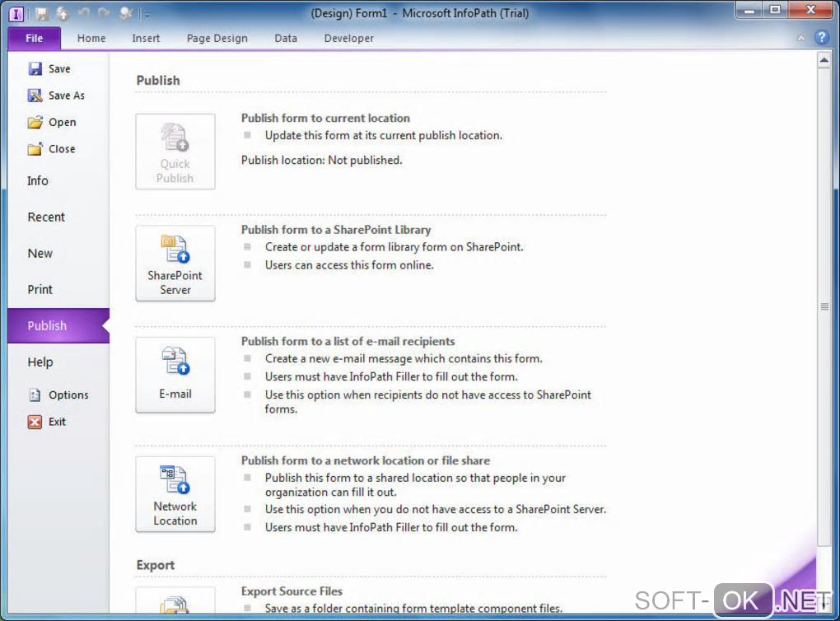This screenshot has height=621, width=840.
Task: Click the partially visible Export Source Files button
Action: (175, 600)
